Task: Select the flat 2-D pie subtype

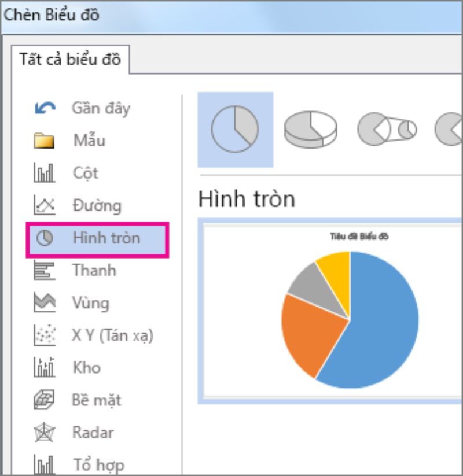Action: coord(235,130)
